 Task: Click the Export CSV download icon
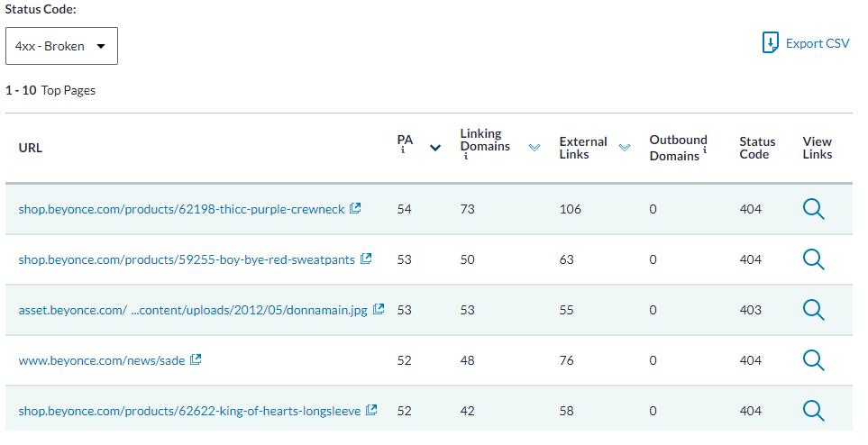[770, 43]
